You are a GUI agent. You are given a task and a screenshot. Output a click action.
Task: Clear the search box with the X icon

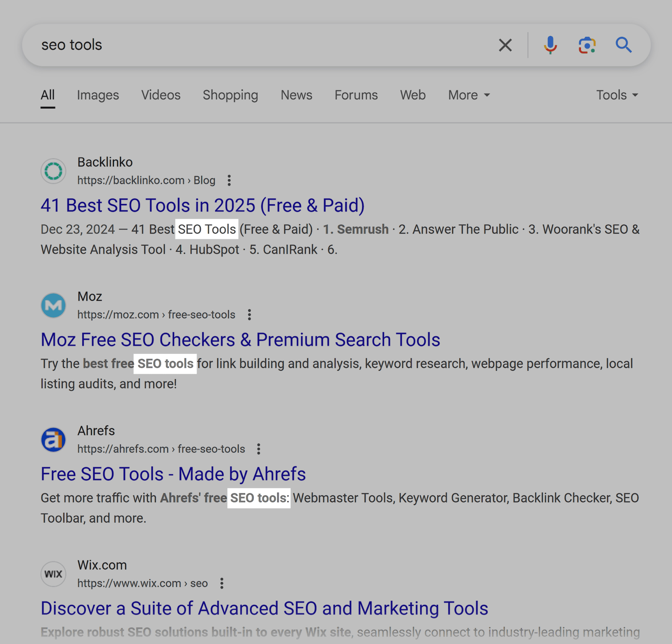coord(505,45)
